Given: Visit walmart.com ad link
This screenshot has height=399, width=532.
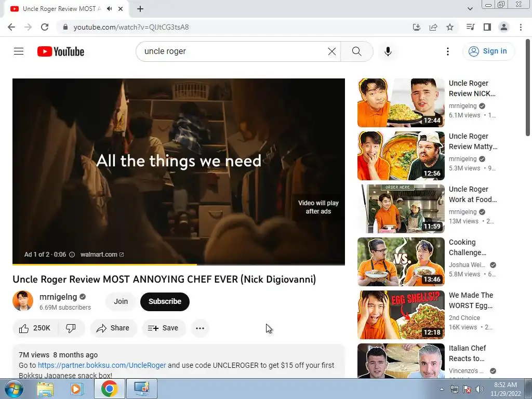Looking at the screenshot, I should (x=102, y=255).
